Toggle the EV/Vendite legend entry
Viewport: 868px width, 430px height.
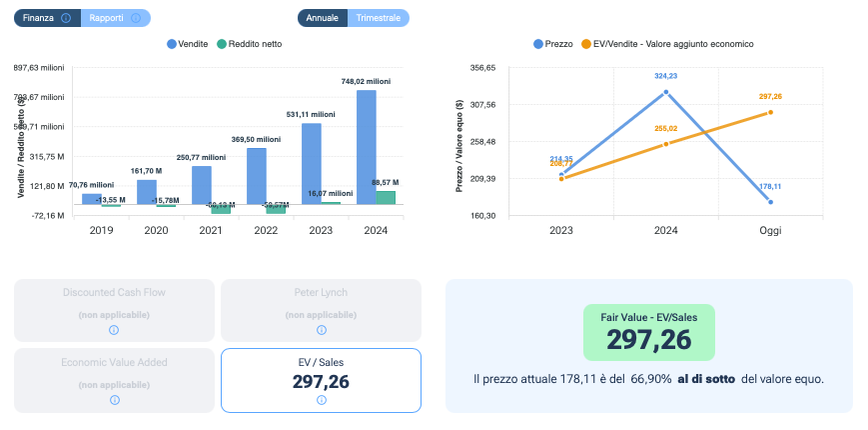coord(669,44)
